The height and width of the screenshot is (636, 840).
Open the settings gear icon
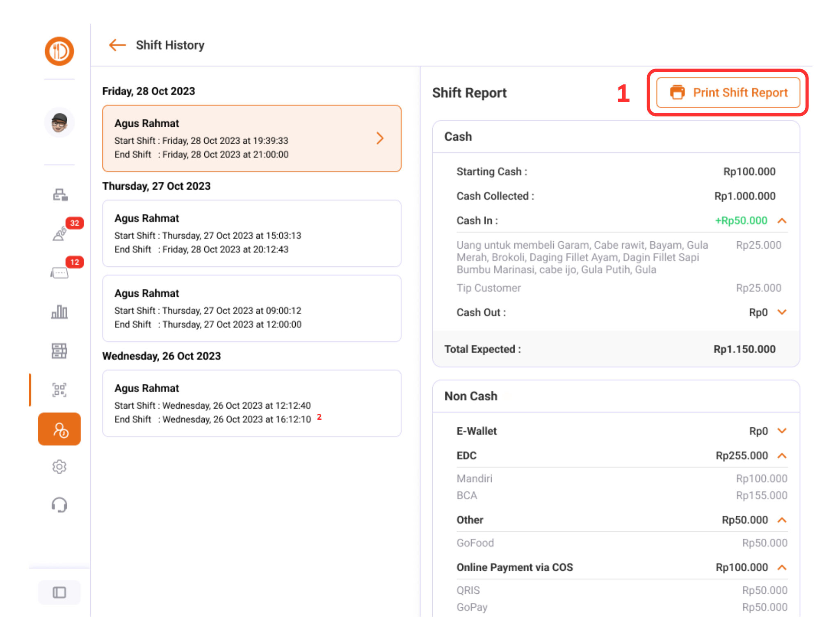tap(59, 467)
